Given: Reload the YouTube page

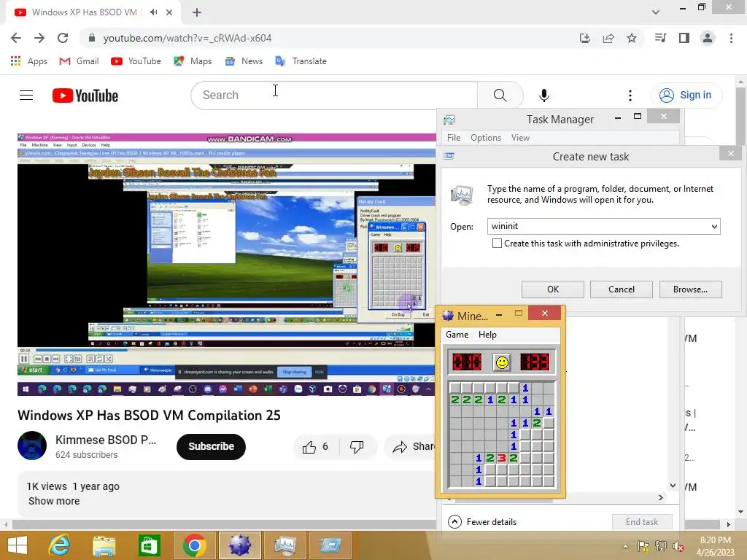Looking at the screenshot, I should click(63, 38).
